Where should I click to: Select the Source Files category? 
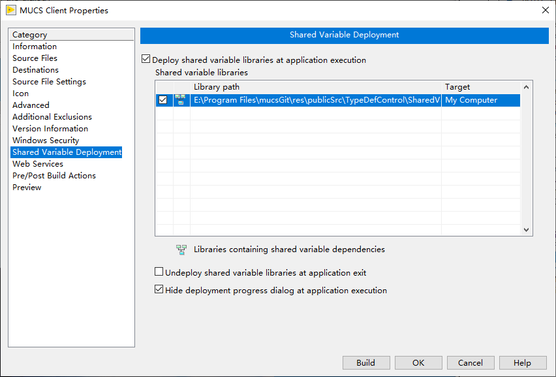35,58
